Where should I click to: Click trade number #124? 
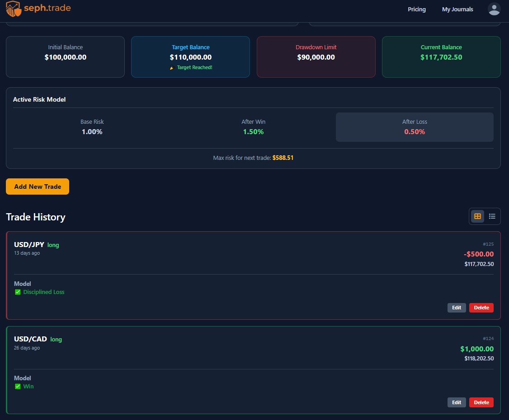click(x=488, y=339)
